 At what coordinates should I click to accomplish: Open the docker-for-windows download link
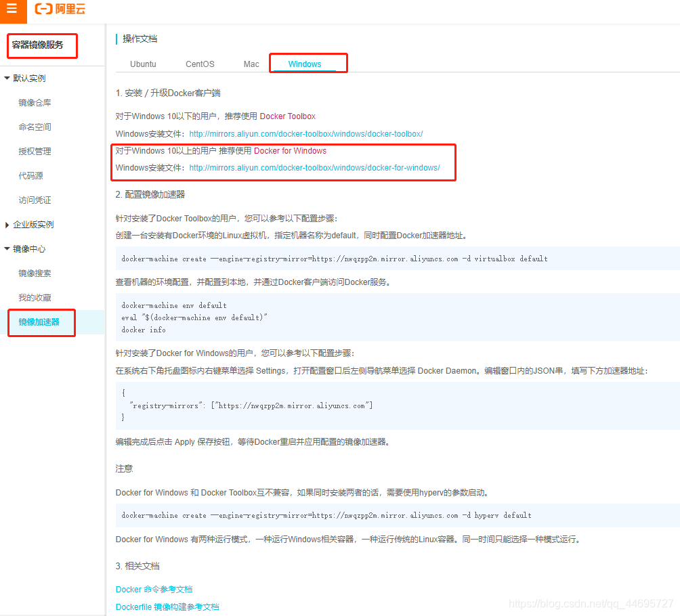[x=314, y=168]
